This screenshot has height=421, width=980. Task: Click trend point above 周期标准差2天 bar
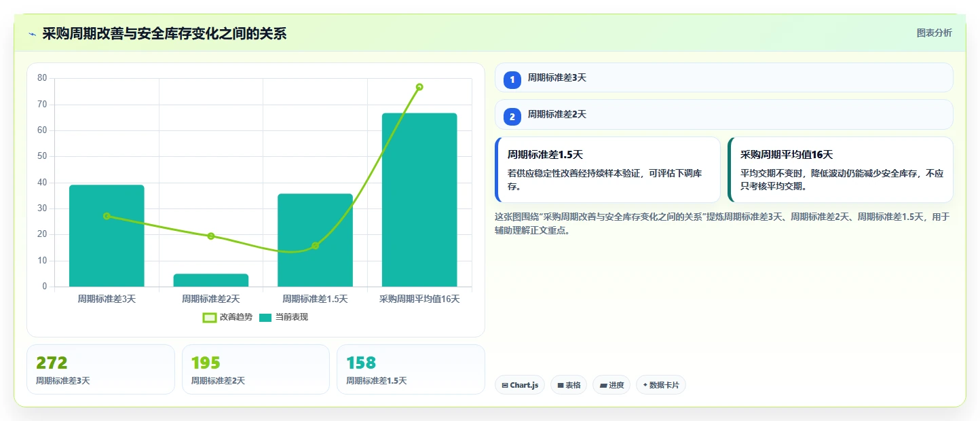coord(211,236)
